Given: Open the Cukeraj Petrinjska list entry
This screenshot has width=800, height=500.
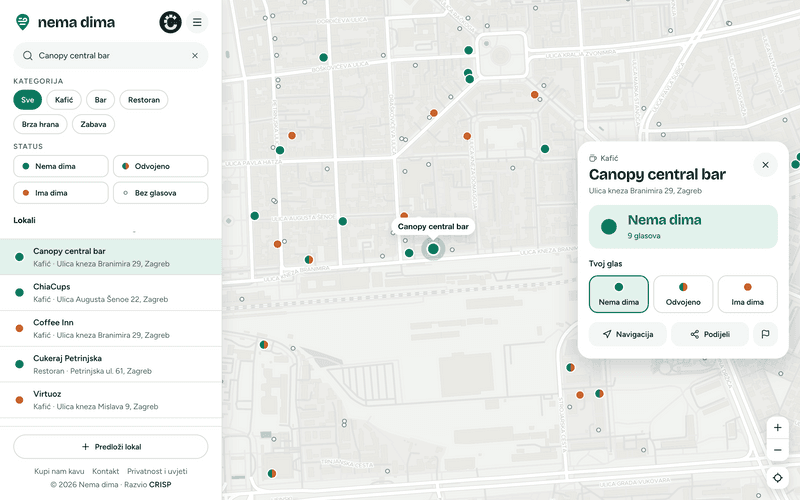Looking at the screenshot, I should coord(111,364).
